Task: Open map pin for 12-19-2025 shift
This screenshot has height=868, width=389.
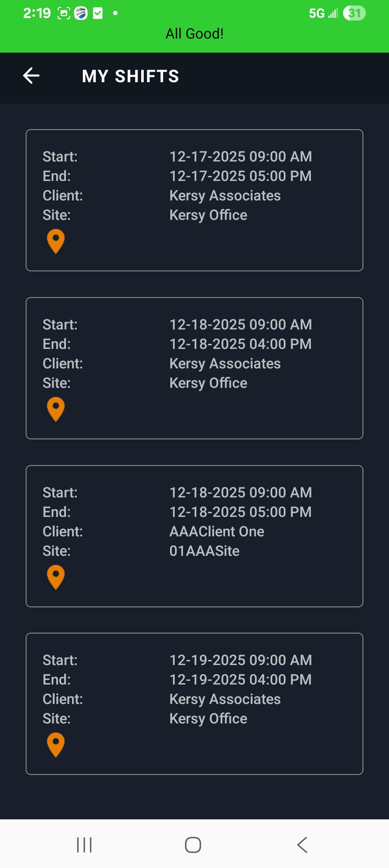Action: 56,745
